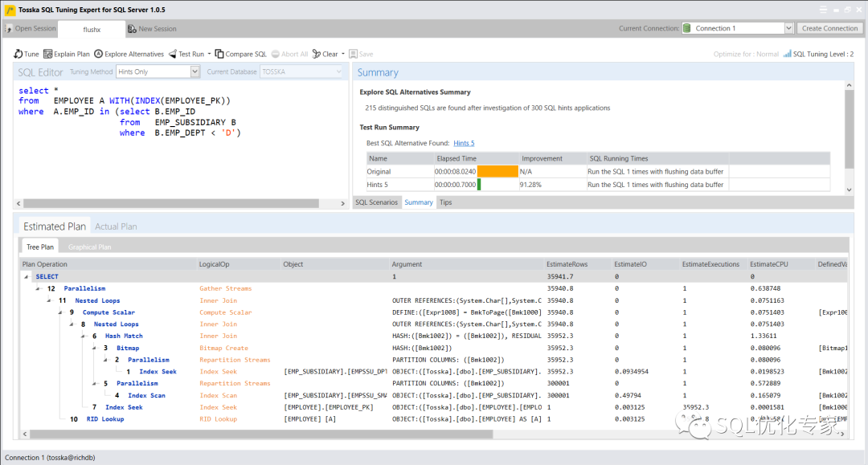Open the Tuning Method dropdown

point(194,72)
